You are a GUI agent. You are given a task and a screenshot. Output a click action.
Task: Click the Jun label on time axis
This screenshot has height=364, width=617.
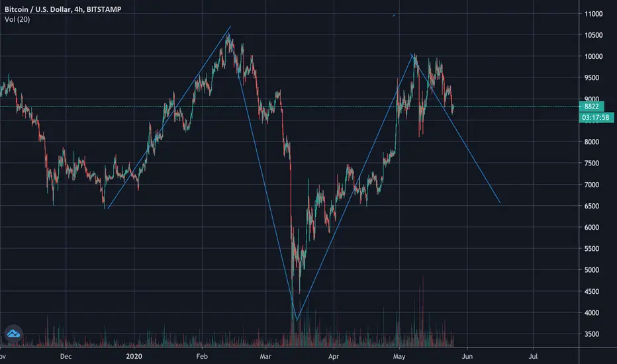pyautogui.click(x=467, y=356)
